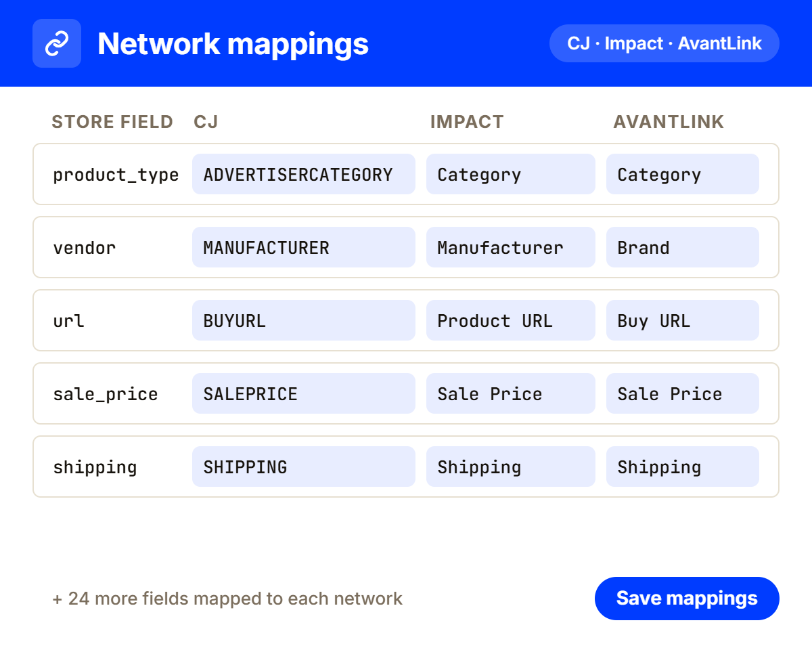
Task: Select AvantLink Shipping field
Action: (683, 467)
